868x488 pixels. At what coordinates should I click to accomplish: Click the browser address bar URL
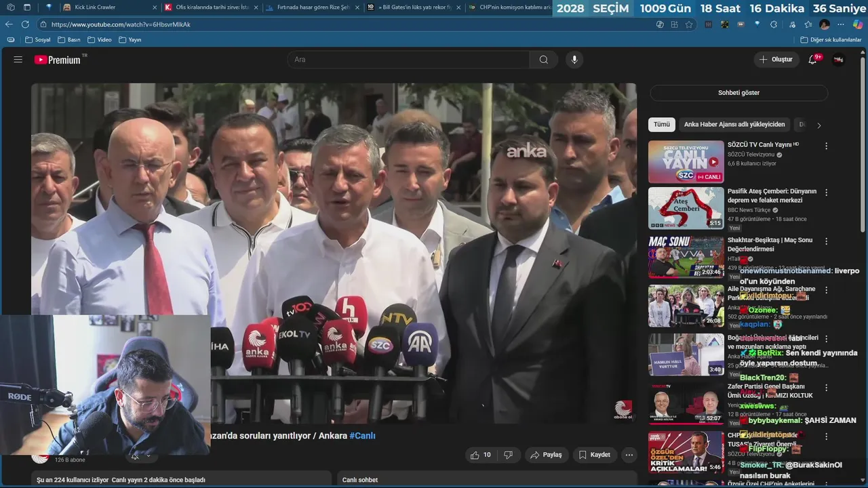[x=121, y=24]
